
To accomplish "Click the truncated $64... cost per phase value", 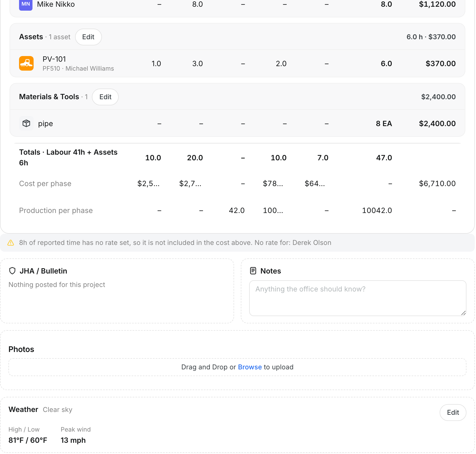I will coord(315,184).
